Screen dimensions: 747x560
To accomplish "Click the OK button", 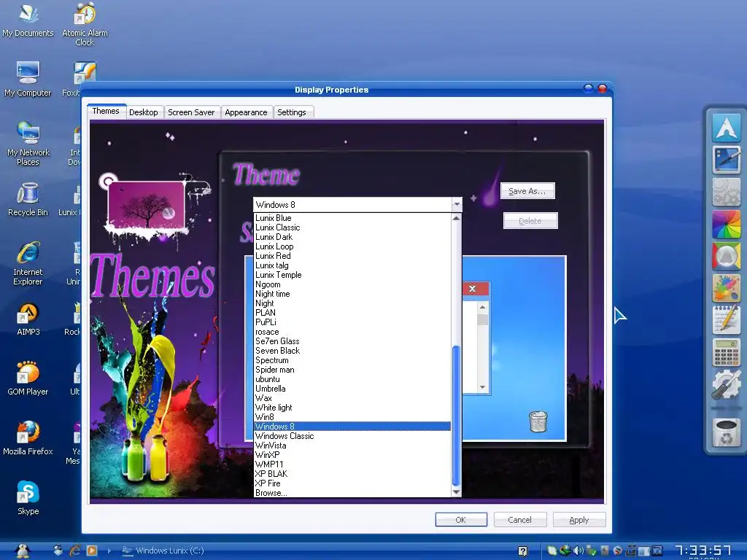I will click(461, 519).
